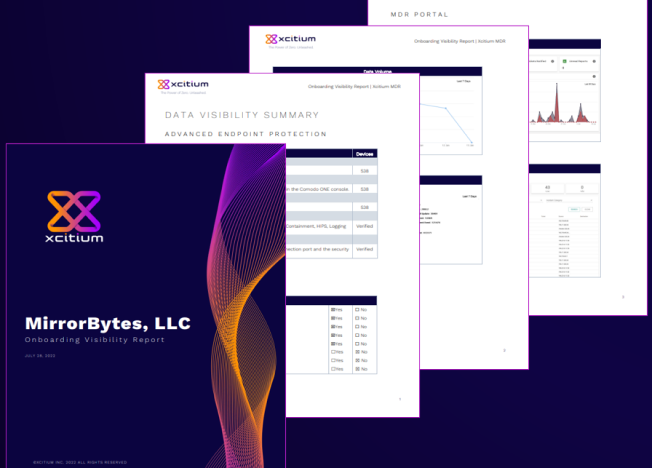
Task: Click the Xcitium logo on the cover page
Action: pos(75,216)
